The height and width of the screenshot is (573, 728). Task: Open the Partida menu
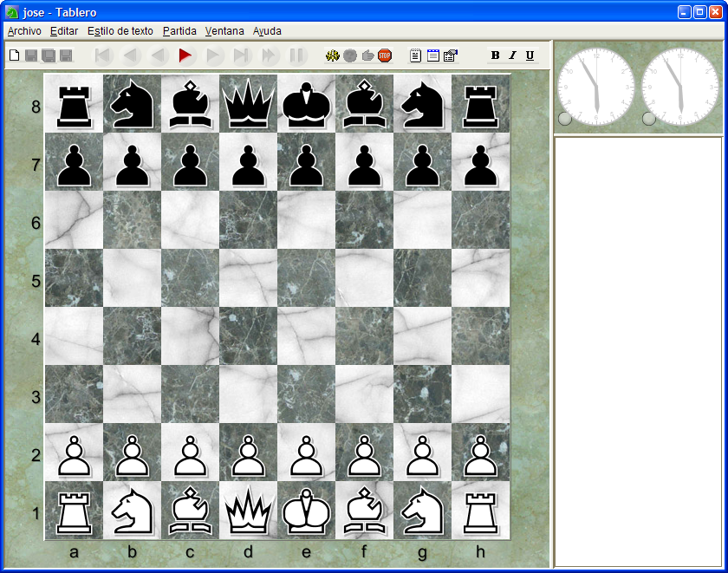point(179,31)
